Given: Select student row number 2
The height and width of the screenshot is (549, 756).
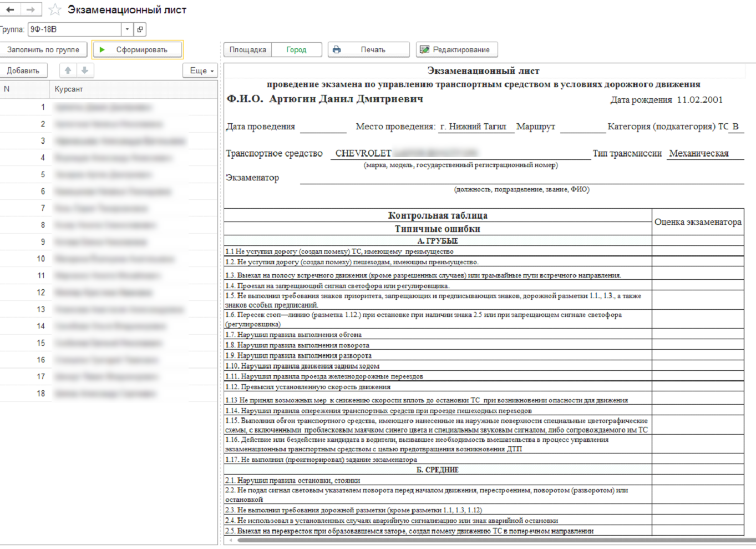Looking at the screenshot, I should click(109, 124).
